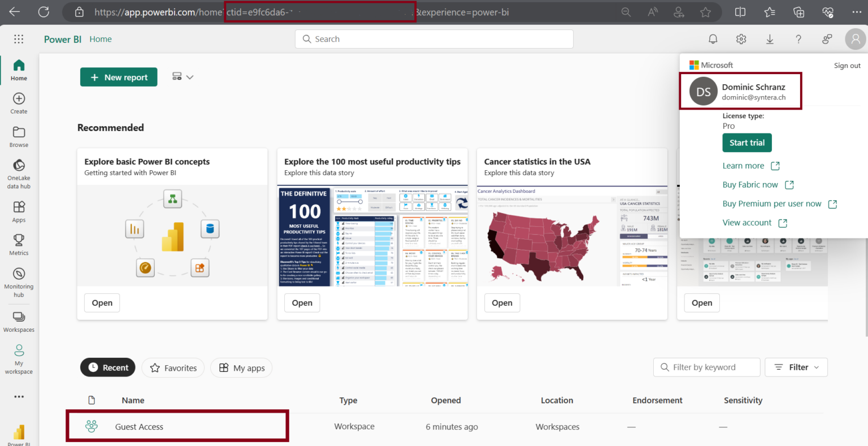
Task: Open Power BI settings gear
Action: click(741, 39)
